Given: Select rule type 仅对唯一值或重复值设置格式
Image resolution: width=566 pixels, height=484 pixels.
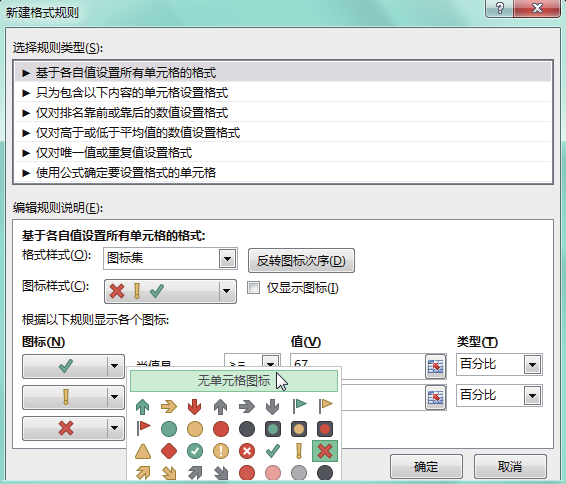Looking at the screenshot, I should point(283,152).
